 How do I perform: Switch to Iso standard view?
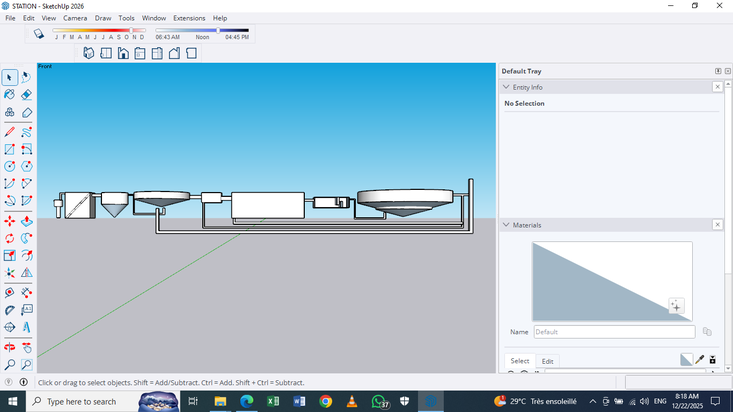89,53
